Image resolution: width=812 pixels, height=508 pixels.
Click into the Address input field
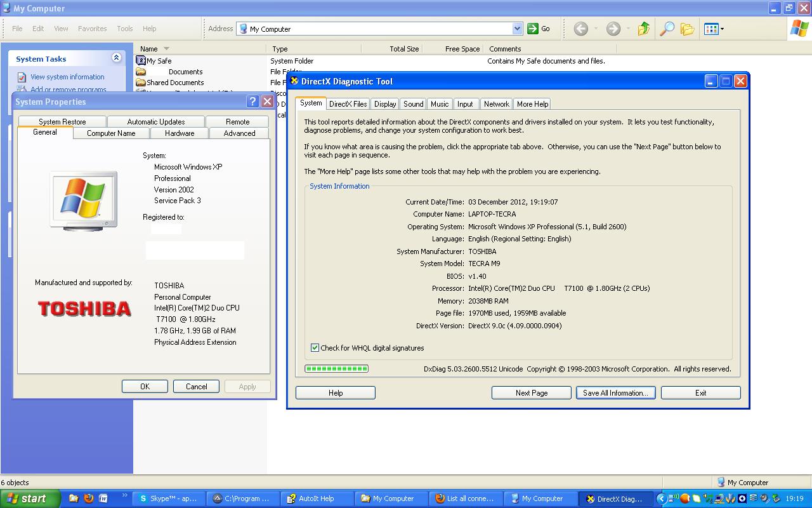pos(379,29)
